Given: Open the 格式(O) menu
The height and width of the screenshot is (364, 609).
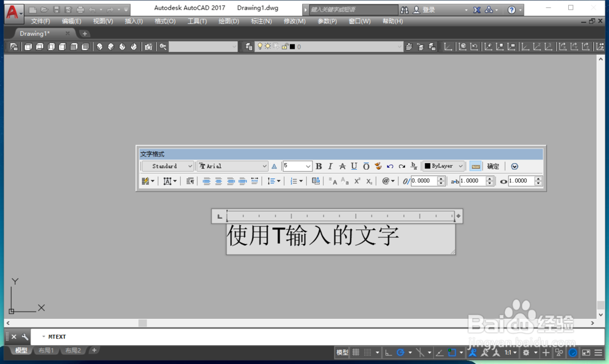Looking at the screenshot, I should [x=165, y=21].
